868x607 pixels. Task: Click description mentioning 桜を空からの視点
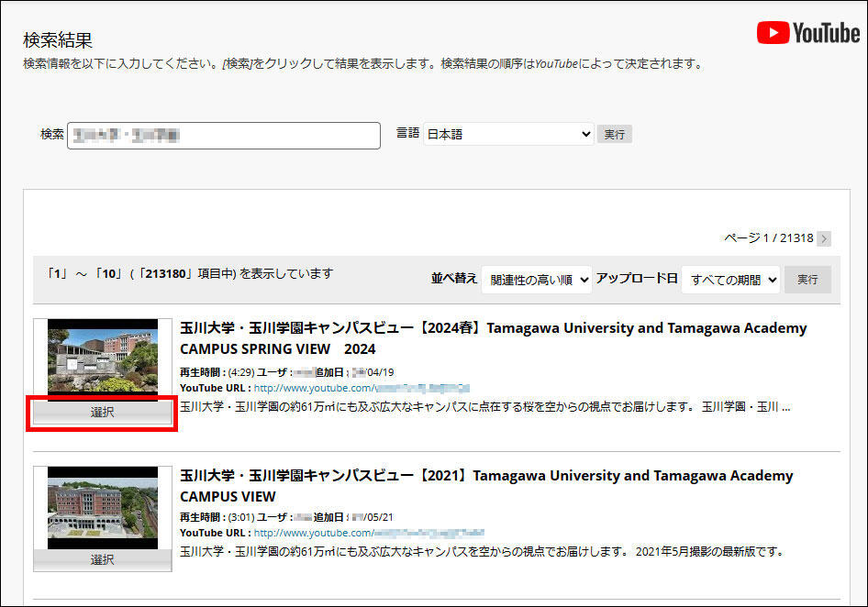(485, 407)
